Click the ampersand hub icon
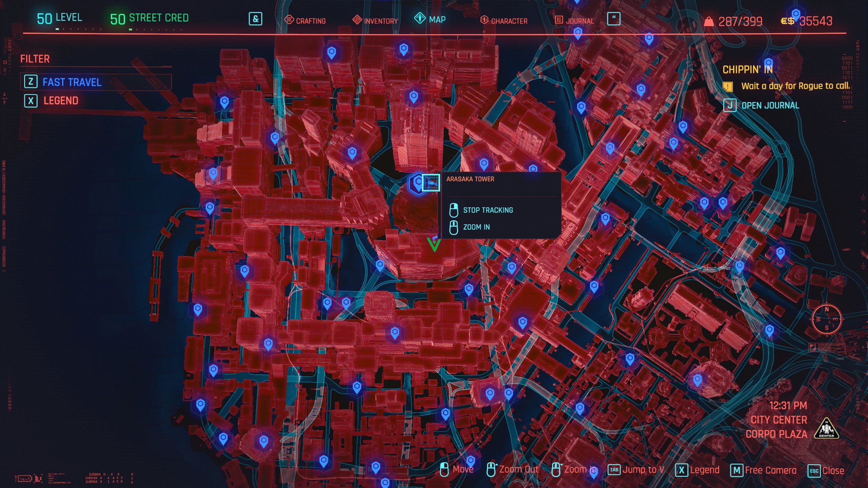Screen dimensions: 868x488 pyautogui.click(x=255, y=19)
